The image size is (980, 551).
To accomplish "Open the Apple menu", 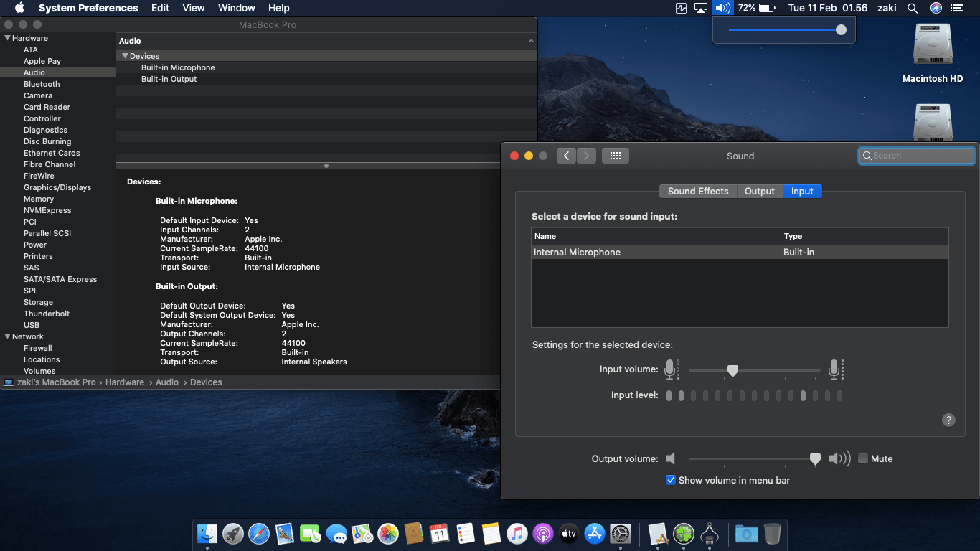I will pos(19,8).
